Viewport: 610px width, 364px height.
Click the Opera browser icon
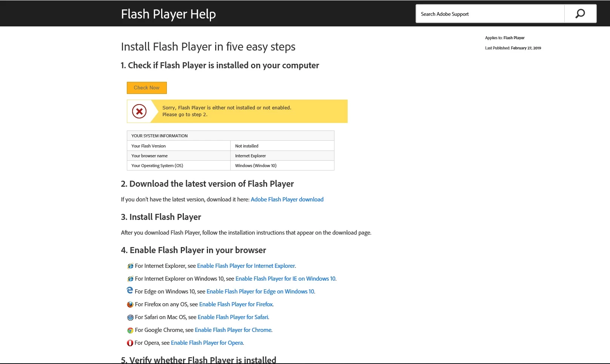(x=130, y=343)
